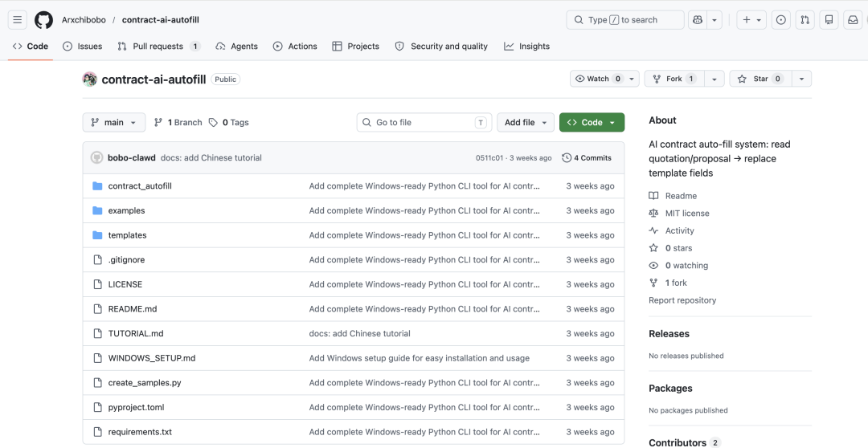Open the Releases heading link

click(669, 333)
